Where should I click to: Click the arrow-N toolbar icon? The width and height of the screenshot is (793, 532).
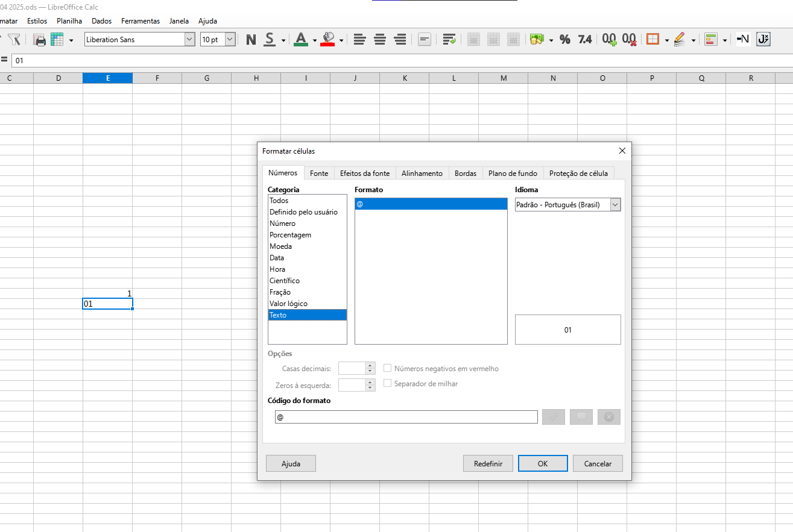(x=743, y=40)
